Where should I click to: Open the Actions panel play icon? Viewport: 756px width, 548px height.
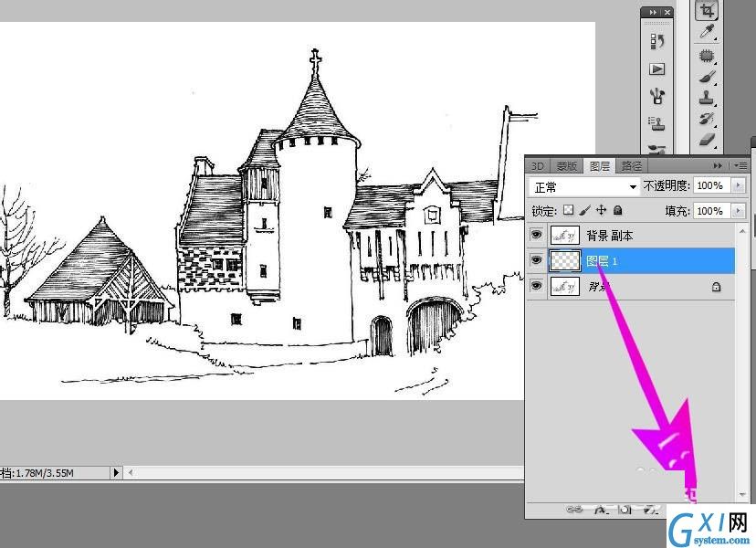pyautogui.click(x=657, y=69)
